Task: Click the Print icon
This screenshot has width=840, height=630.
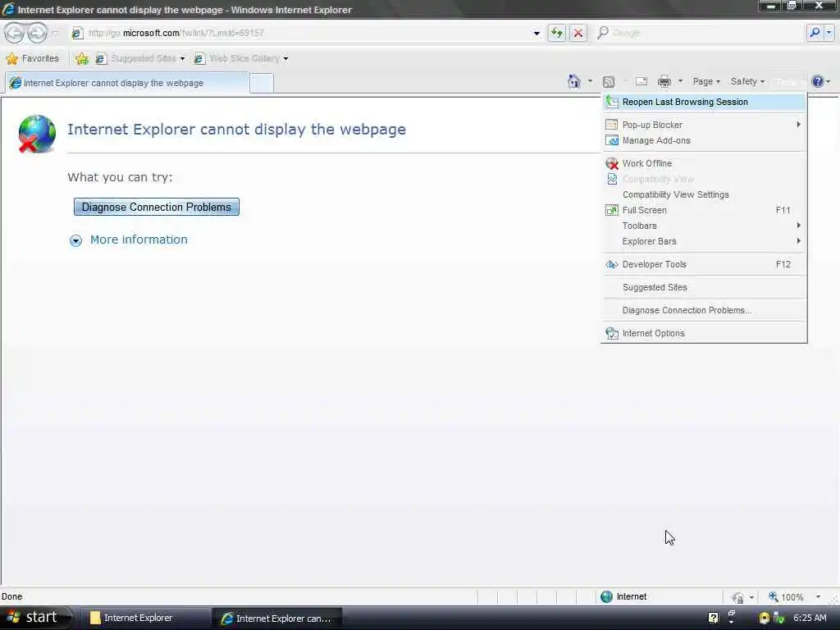Action: pos(664,81)
